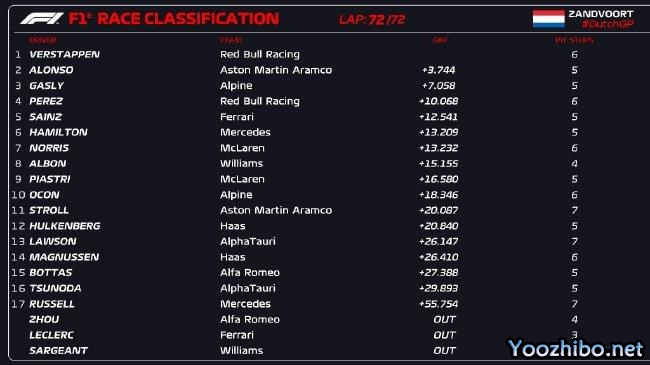Click the LAP 72/72 indicator
The width and height of the screenshot is (650, 365).
(x=372, y=19)
